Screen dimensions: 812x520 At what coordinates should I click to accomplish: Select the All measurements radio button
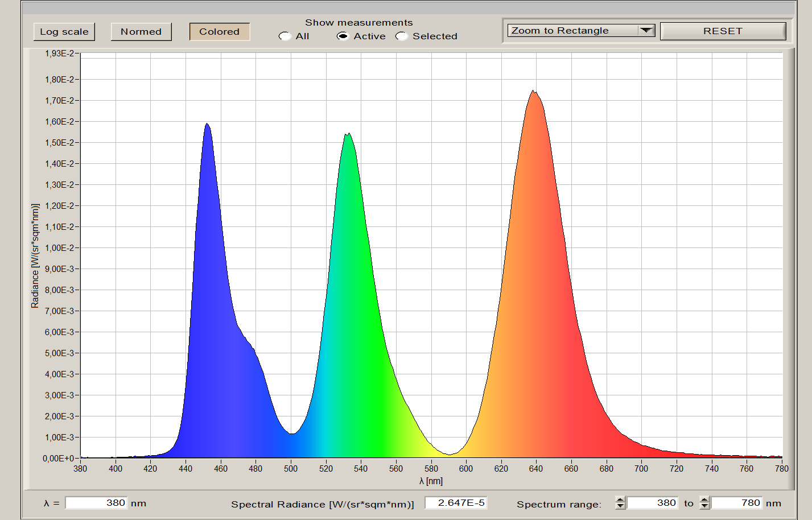click(x=285, y=36)
